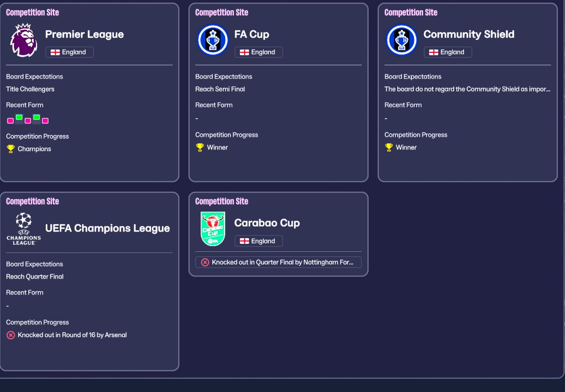
Task: Click the Carabao Cup logo
Action: tap(213, 229)
